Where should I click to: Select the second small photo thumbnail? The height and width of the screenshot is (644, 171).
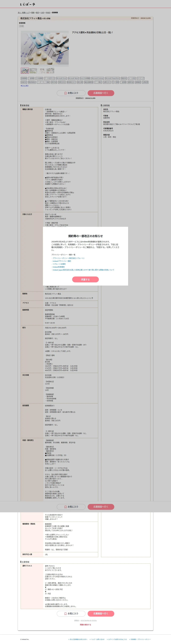pyautogui.click(x=33, y=70)
